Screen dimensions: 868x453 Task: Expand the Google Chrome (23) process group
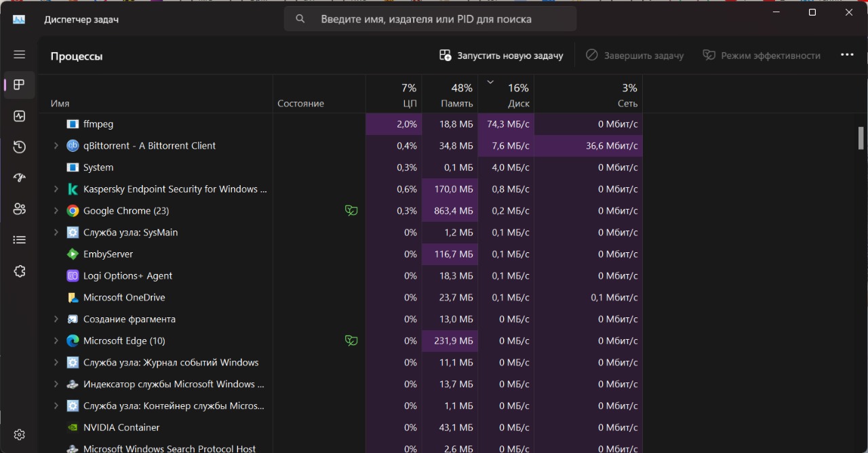point(56,211)
